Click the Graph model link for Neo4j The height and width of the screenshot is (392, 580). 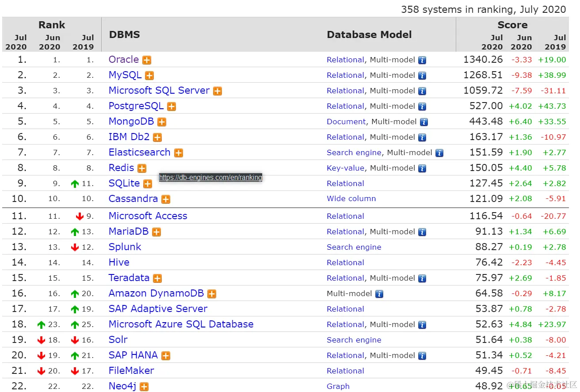point(338,386)
